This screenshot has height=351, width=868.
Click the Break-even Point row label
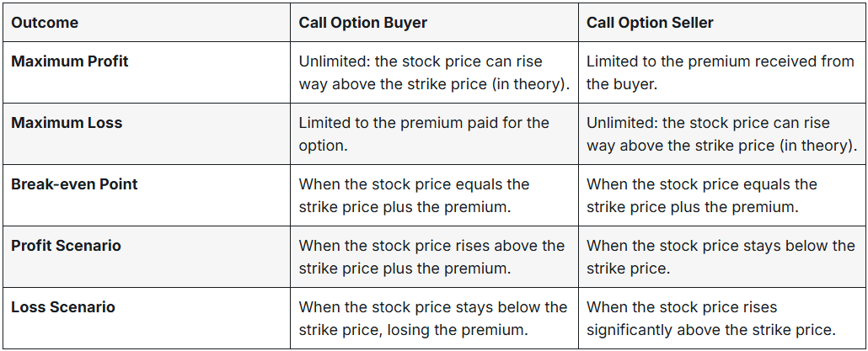74,184
